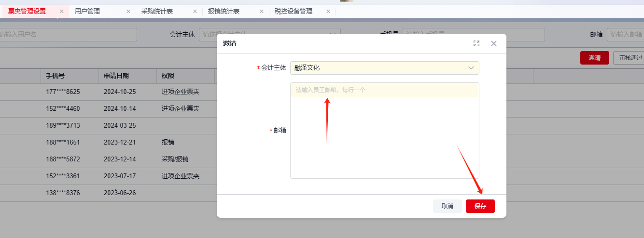Click the fullscreen expand icon in dialog
Viewport: 644px width, 238px height.
tap(476, 43)
